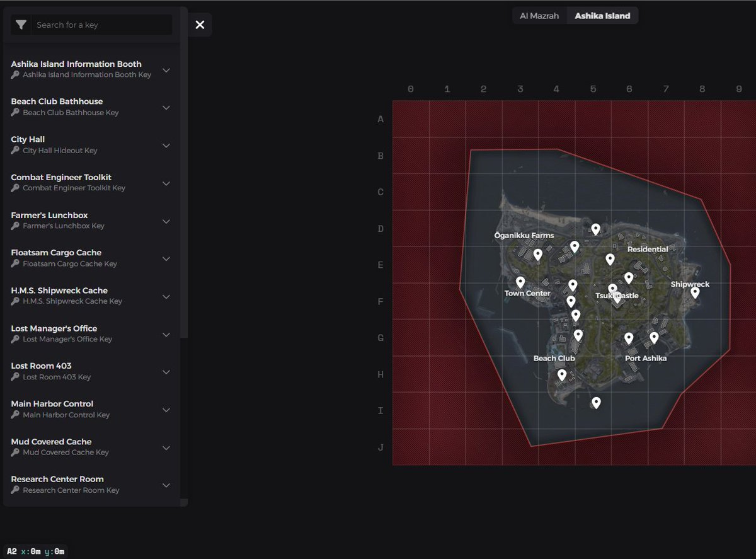Click the Shipwreck map pin
The width and height of the screenshot is (756, 559).
[x=695, y=292]
